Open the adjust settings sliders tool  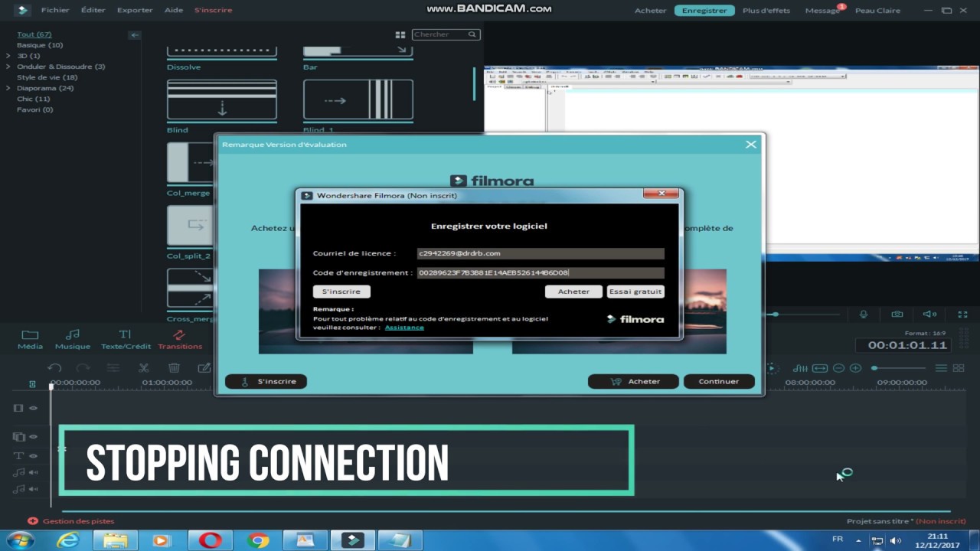coord(113,368)
